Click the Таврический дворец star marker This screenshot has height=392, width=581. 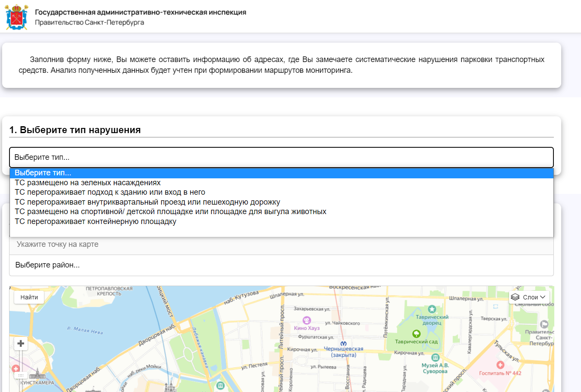[432, 309]
